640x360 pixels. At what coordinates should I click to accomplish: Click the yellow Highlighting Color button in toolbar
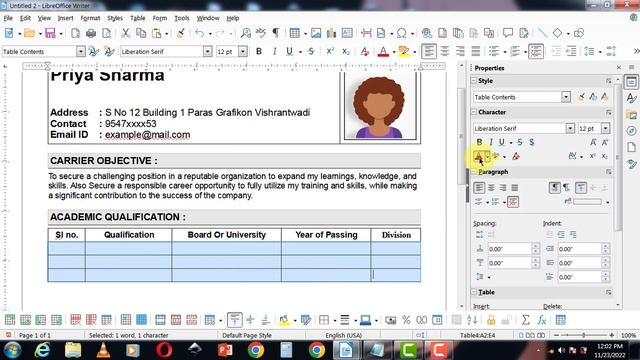click(x=404, y=51)
